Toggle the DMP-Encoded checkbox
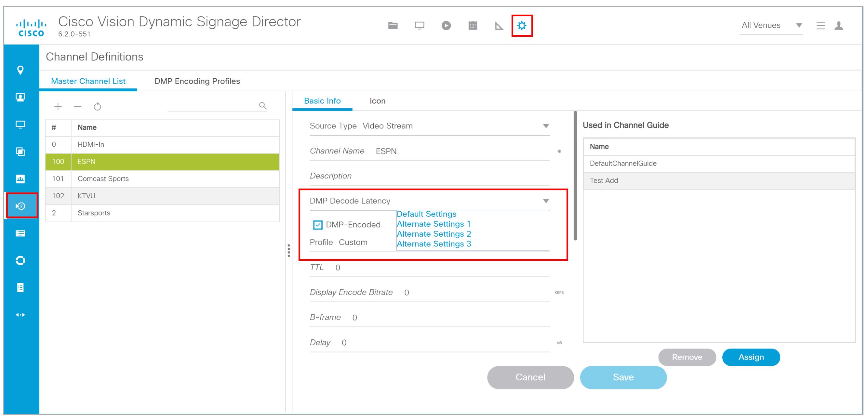The width and height of the screenshot is (868, 420). tap(317, 225)
